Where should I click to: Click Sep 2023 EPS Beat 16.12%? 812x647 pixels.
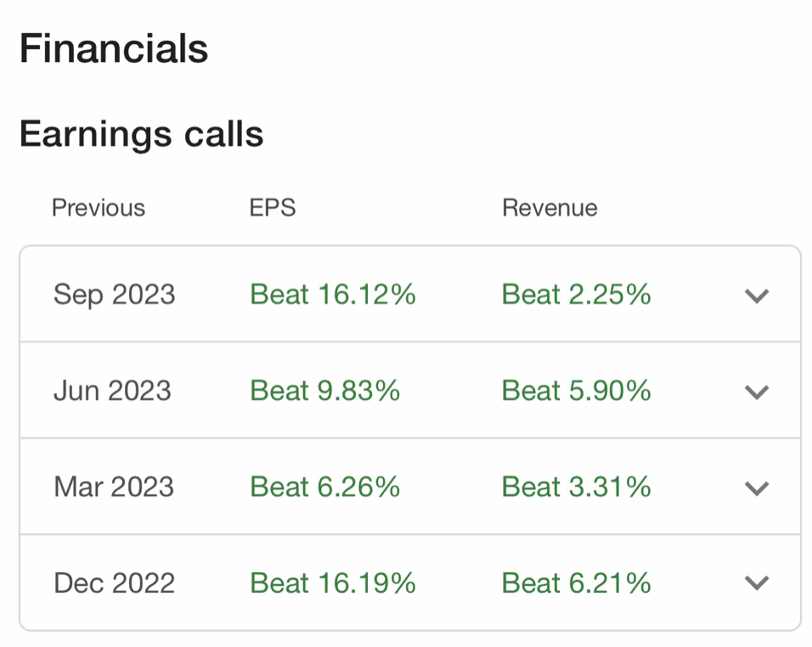point(333,295)
